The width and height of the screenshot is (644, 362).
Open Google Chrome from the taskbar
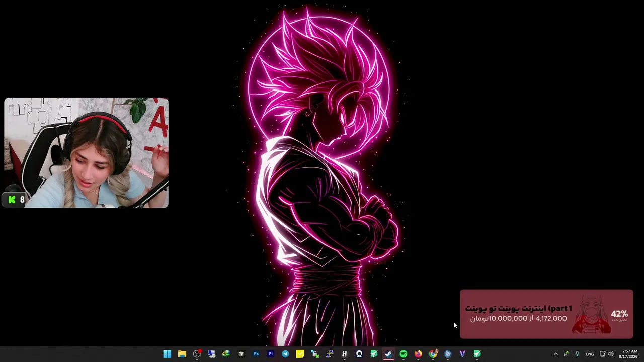433,354
